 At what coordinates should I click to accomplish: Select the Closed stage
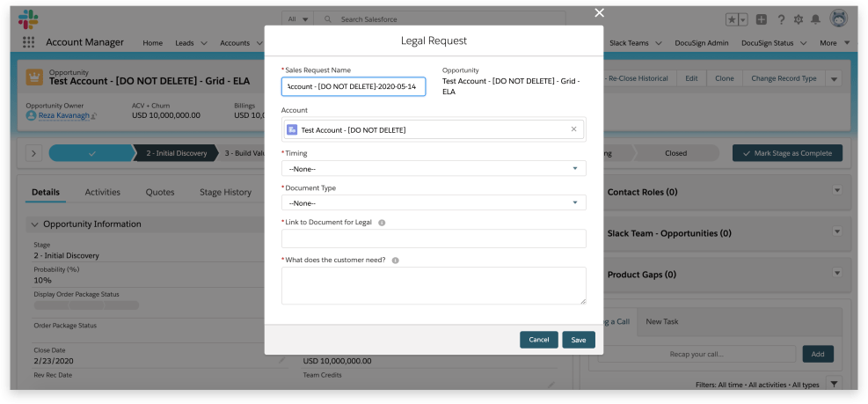[x=675, y=153]
